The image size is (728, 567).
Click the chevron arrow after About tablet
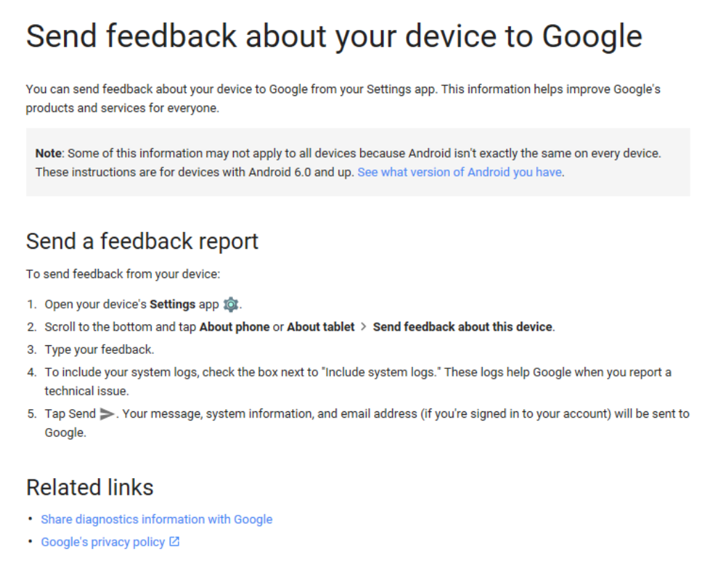coord(364,327)
